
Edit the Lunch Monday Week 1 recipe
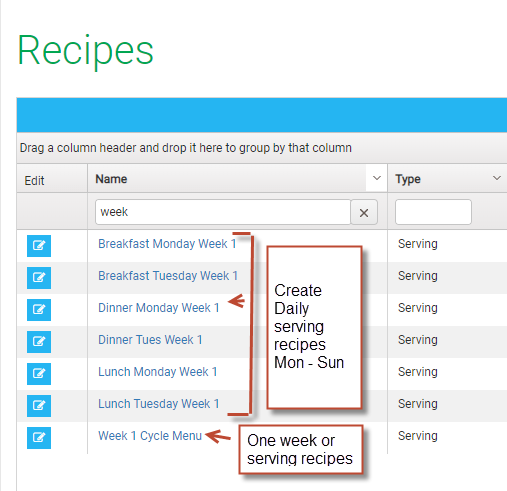point(39,374)
